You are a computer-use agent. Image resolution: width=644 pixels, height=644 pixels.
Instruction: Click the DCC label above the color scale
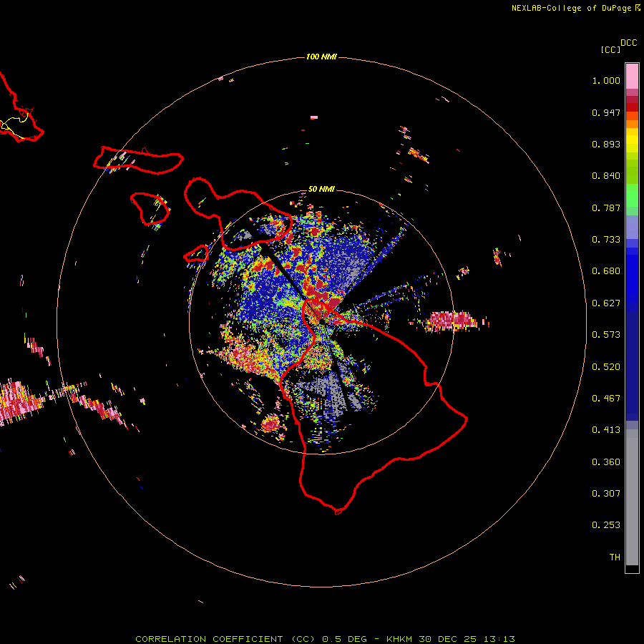coord(628,43)
